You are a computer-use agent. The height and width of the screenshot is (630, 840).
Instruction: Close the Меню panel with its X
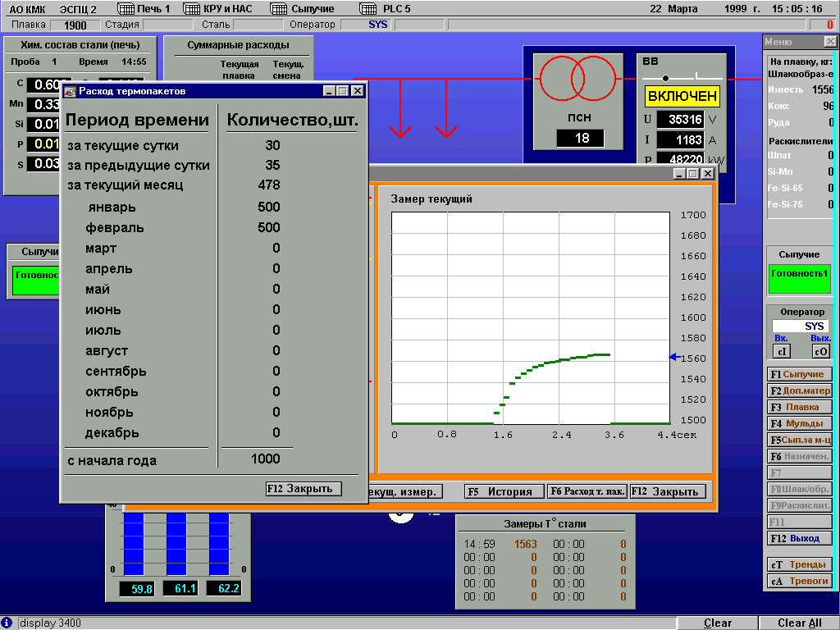click(830, 41)
